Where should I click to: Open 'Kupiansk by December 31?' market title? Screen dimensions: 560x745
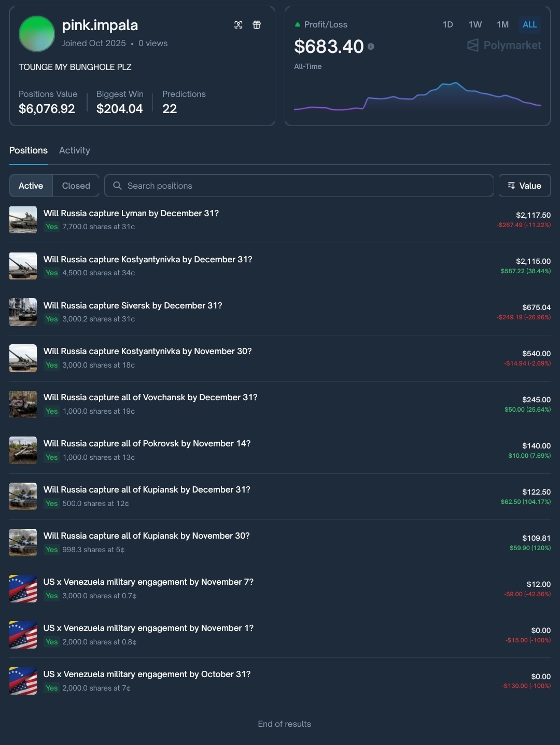click(x=147, y=489)
